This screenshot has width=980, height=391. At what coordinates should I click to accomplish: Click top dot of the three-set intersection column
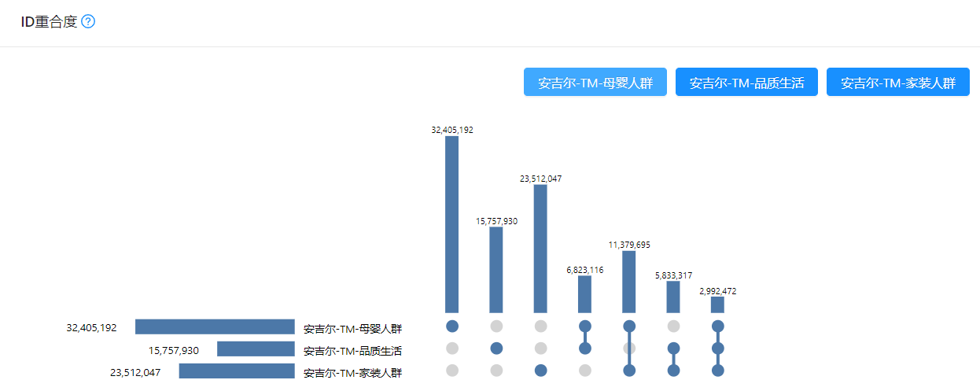pyautogui.click(x=717, y=326)
